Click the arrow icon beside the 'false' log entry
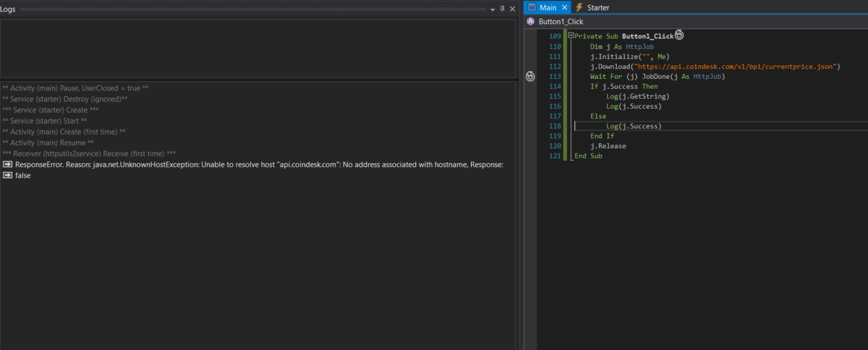868x350 pixels. coord(7,176)
